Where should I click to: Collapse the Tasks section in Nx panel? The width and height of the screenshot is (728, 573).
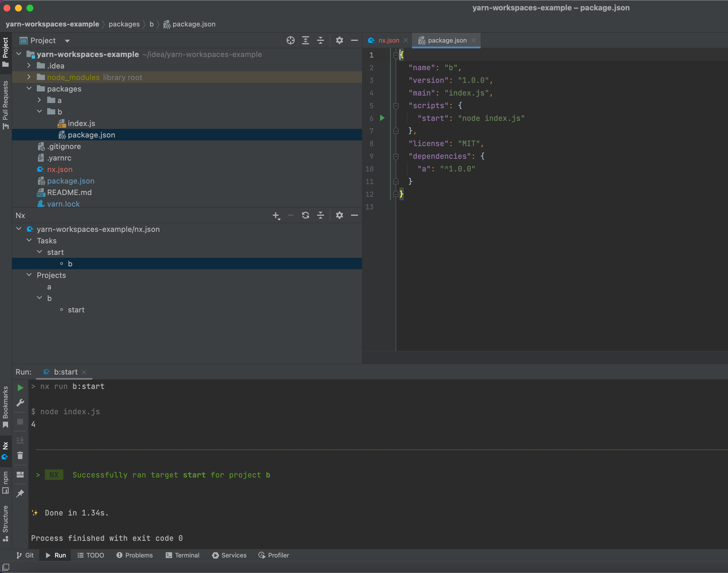(29, 240)
